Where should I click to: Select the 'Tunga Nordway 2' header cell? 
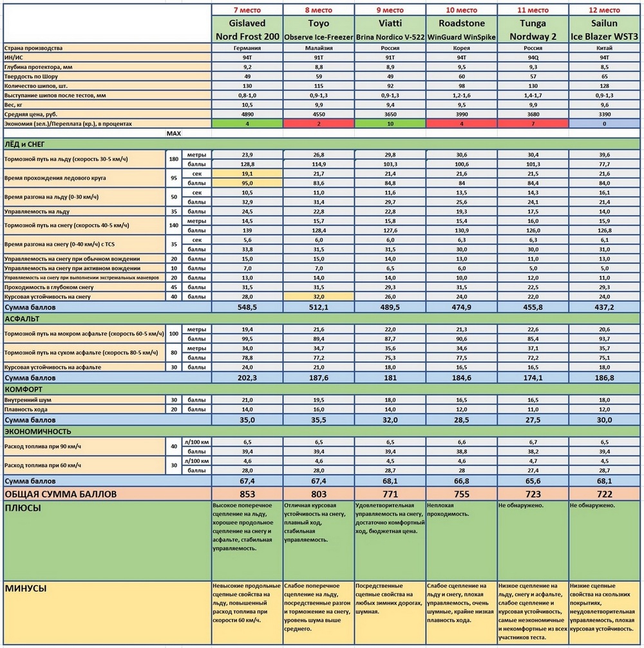[533, 30]
